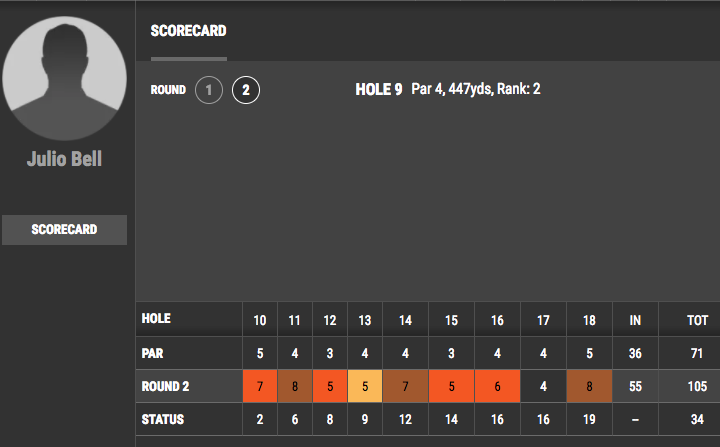Select hole 18 score of 8
This screenshot has height=447, width=720.
click(x=589, y=386)
